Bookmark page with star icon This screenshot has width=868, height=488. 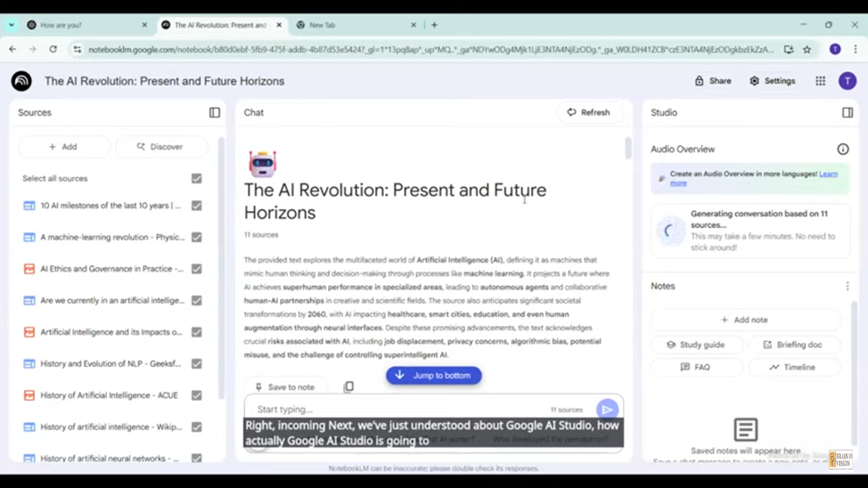click(807, 49)
